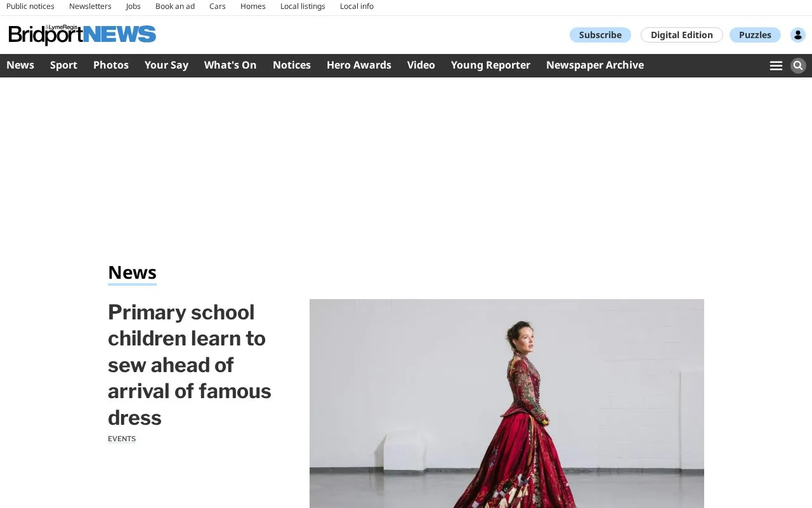Open the Puzzles button
Image resolution: width=812 pixels, height=508 pixels.
[x=755, y=35]
